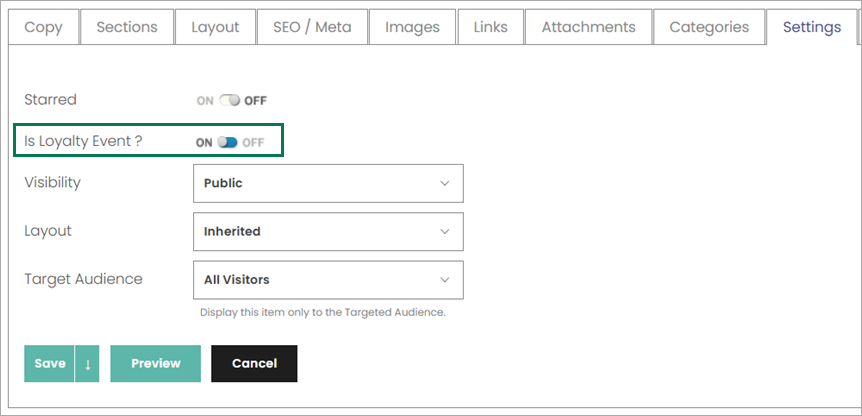Image resolution: width=862 pixels, height=416 pixels.
Task: Click the ON label of Starred
Action: click(x=205, y=101)
